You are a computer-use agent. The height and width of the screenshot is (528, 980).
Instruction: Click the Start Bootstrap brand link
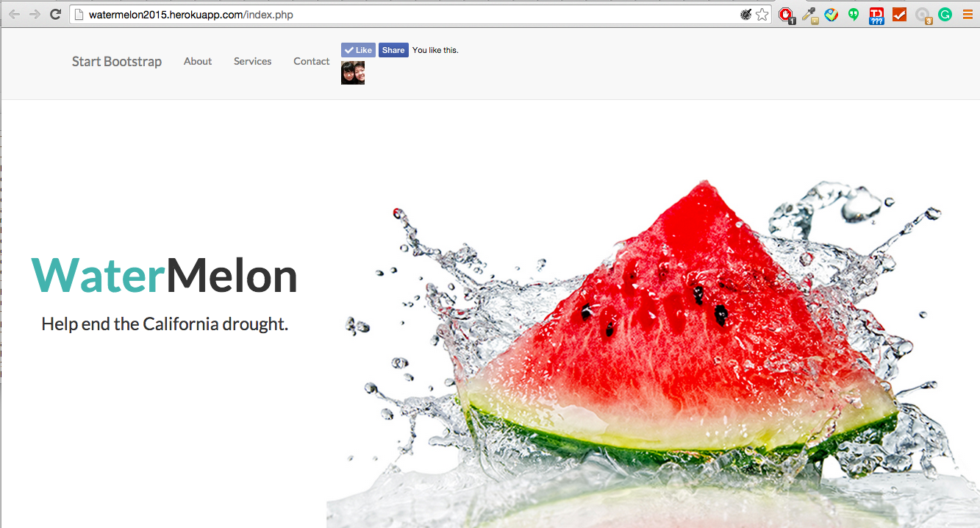pyautogui.click(x=117, y=62)
